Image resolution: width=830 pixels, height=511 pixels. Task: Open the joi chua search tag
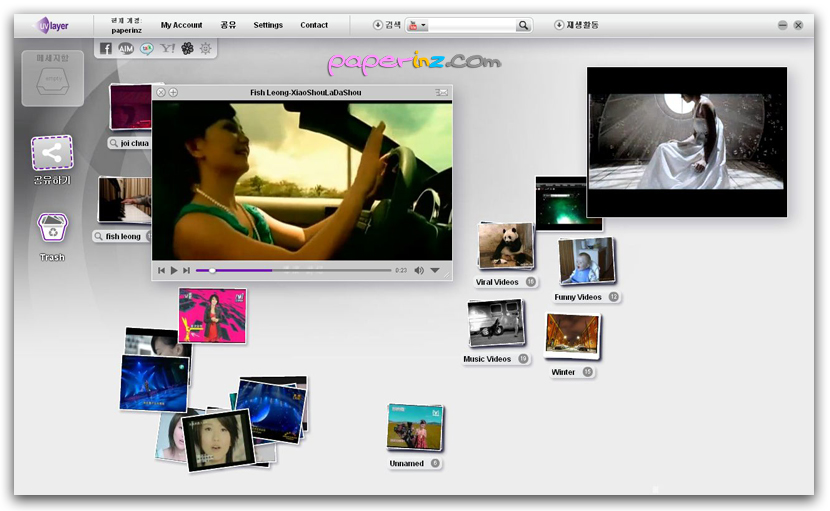pos(130,143)
